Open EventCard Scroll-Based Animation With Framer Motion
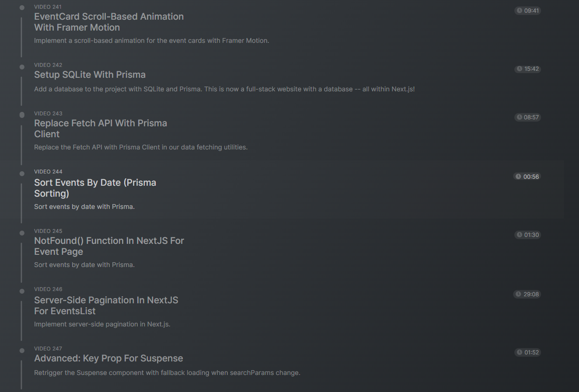This screenshot has height=392, width=579. (109, 22)
